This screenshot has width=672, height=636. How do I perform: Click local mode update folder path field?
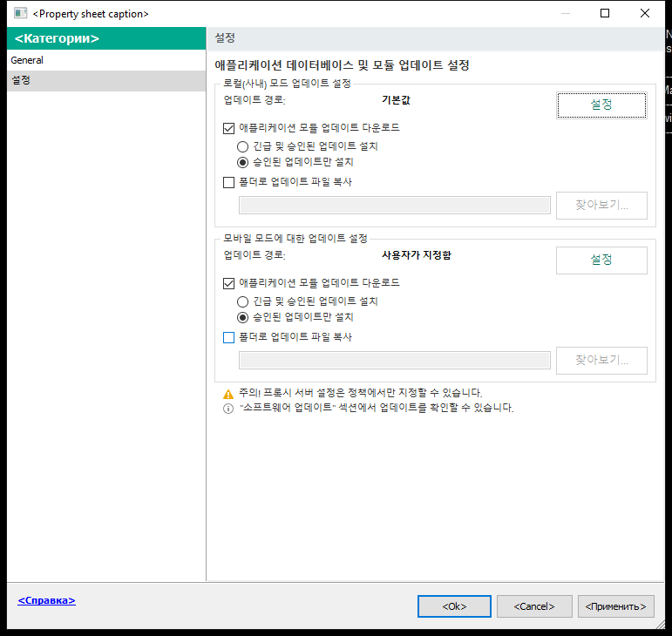point(394,205)
